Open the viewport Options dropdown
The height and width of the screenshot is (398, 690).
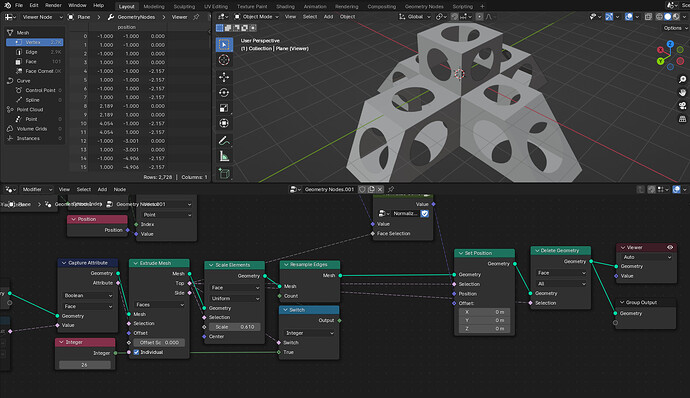675,28
